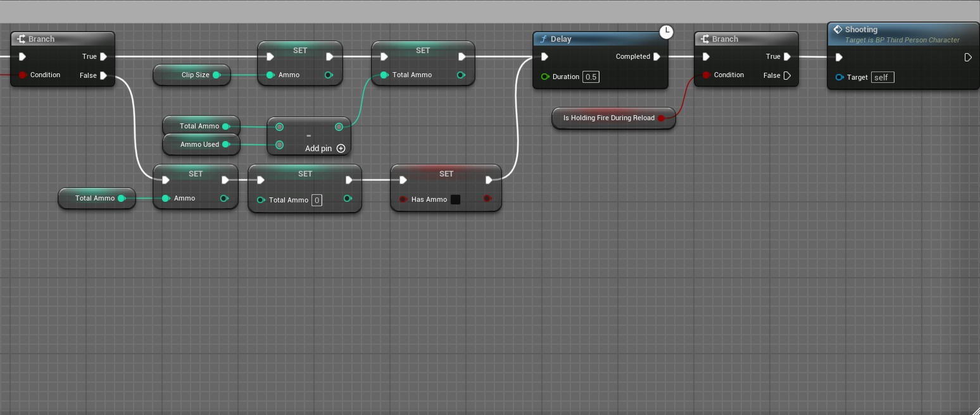Screen dimensions: 980x415
Task: Click the Total Ammo value field showing 0
Action: pos(317,200)
